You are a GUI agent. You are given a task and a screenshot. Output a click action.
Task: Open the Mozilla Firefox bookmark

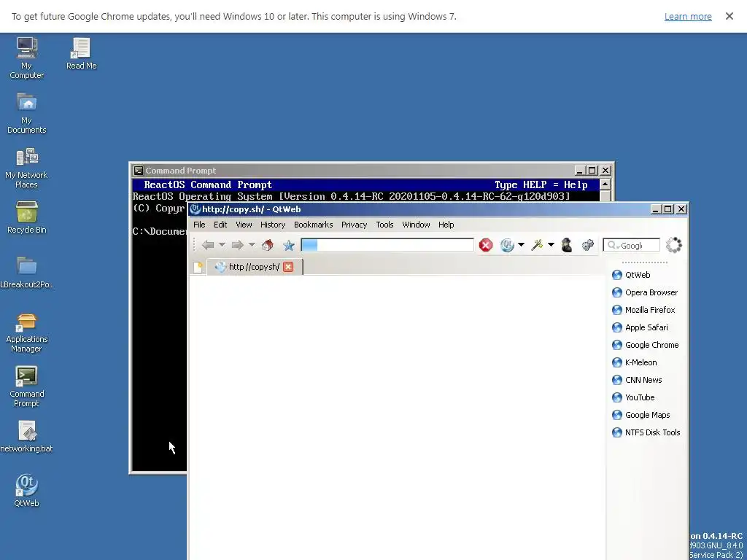pyautogui.click(x=643, y=310)
